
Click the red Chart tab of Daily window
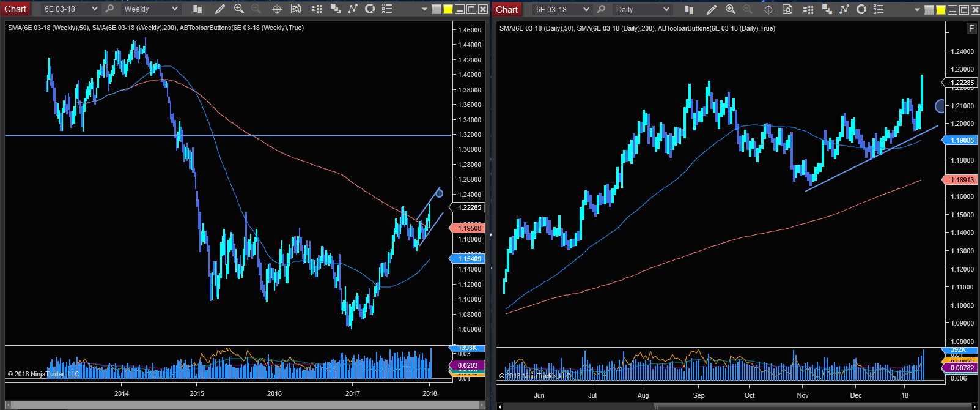(x=507, y=9)
